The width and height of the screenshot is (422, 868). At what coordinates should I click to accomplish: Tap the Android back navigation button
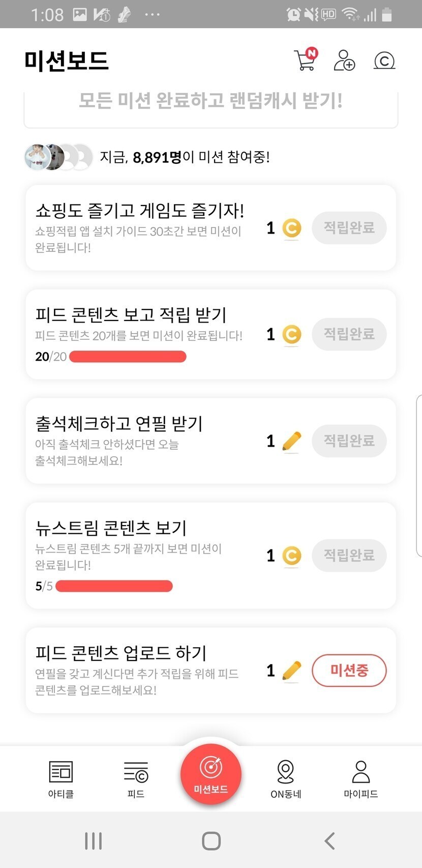329,841
